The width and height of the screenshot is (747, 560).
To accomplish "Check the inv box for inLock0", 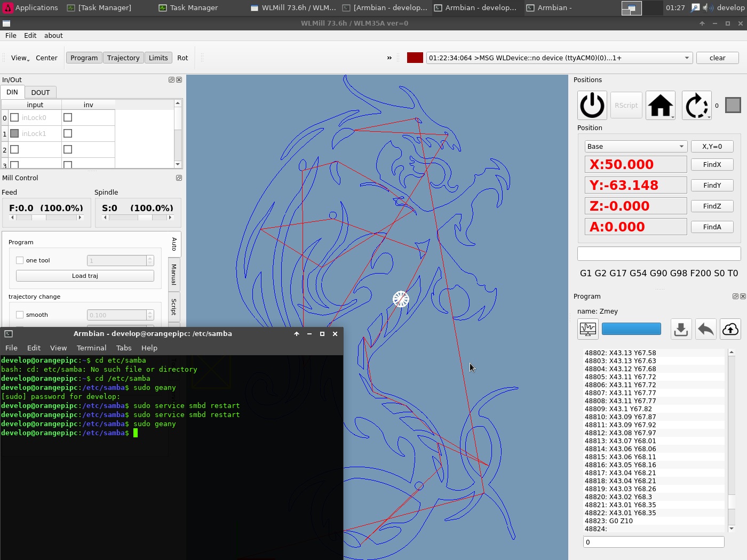I will point(68,117).
